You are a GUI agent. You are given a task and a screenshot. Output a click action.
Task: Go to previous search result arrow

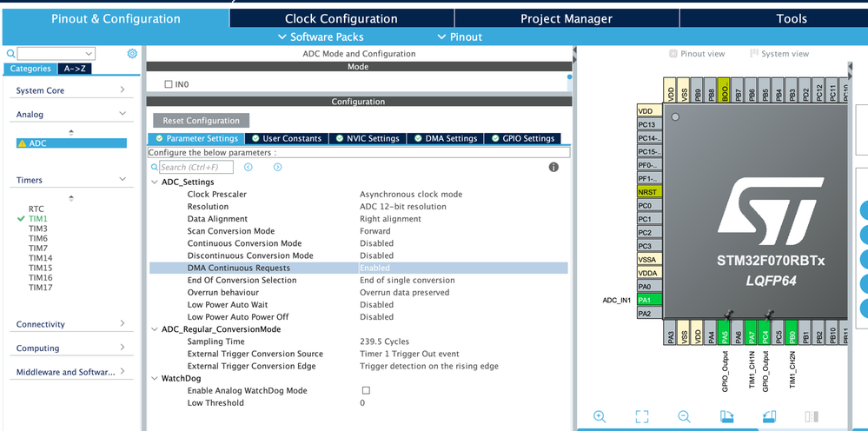(x=248, y=167)
